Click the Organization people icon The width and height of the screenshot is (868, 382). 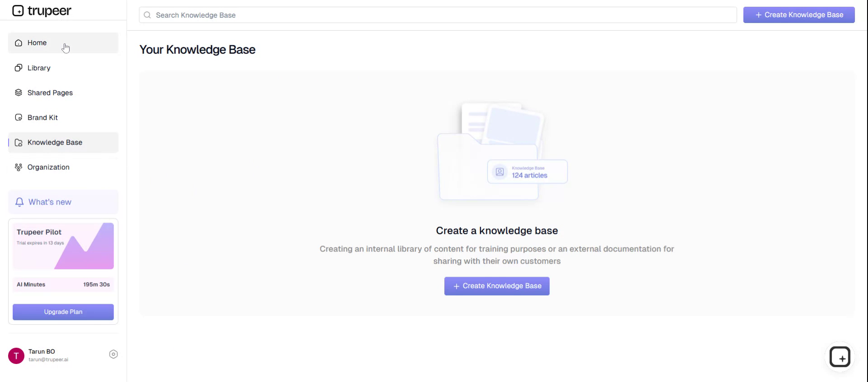coord(19,167)
